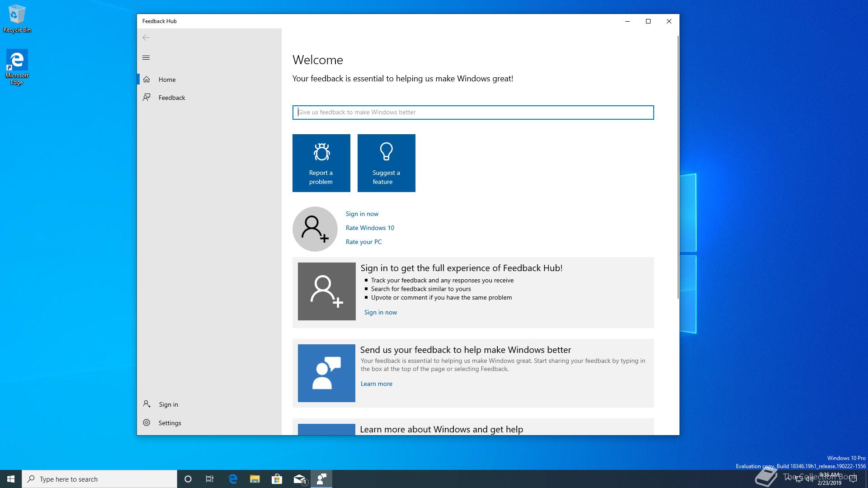Select Sign in in the sidebar
The height and width of the screenshot is (488, 868).
click(x=209, y=404)
